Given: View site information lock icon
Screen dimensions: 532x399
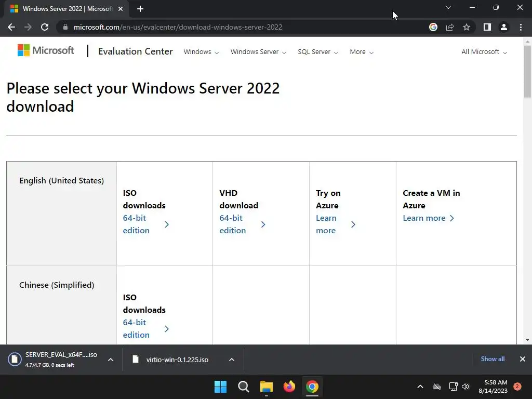Looking at the screenshot, I should pyautogui.click(x=65, y=27).
